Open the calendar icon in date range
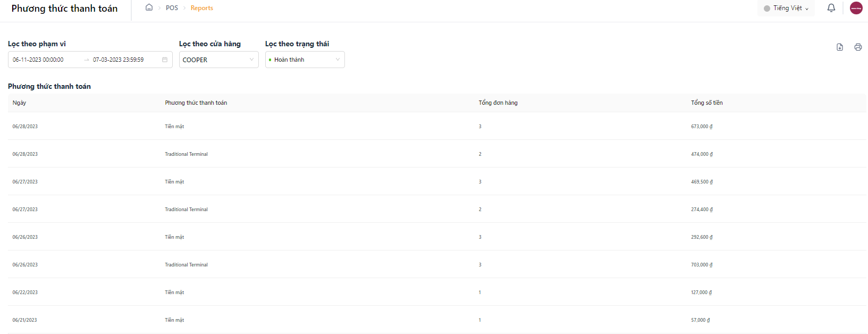Image resolution: width=868 pixels, height=334 pixels. click(x=165, y=60)
